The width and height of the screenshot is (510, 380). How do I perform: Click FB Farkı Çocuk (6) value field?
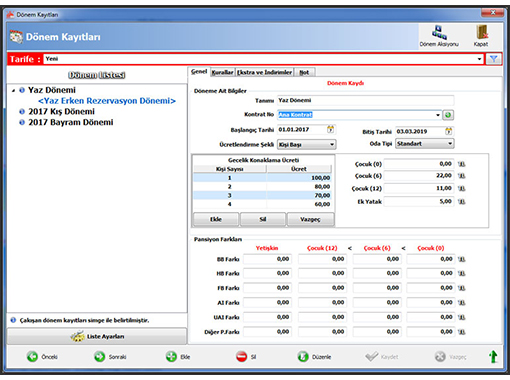point(377,288)
